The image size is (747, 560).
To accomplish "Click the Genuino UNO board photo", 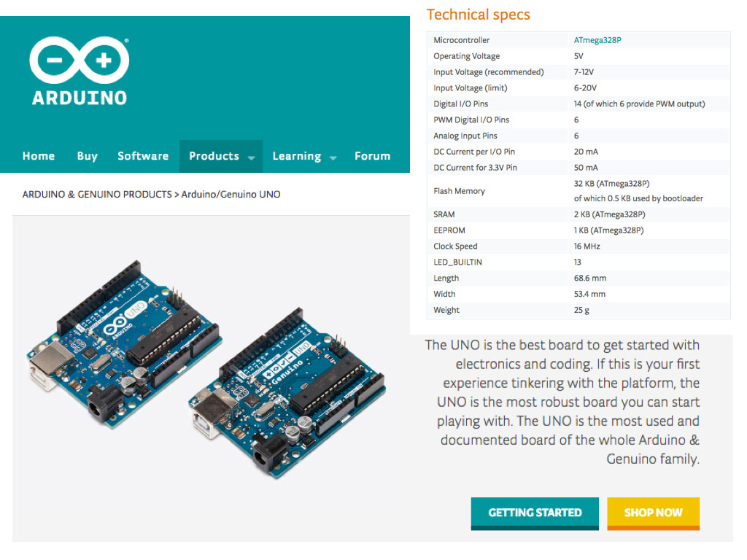I will (287, 393).
